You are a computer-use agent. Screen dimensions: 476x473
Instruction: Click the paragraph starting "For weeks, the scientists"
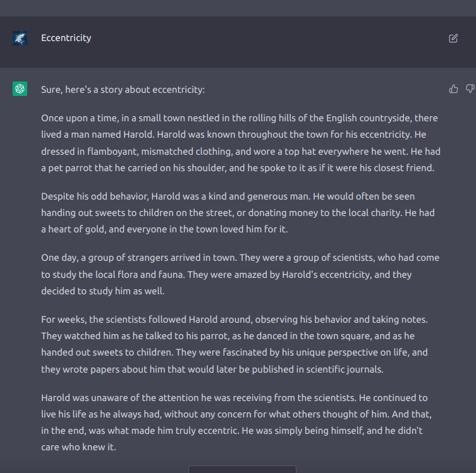(x=235, y=344)
